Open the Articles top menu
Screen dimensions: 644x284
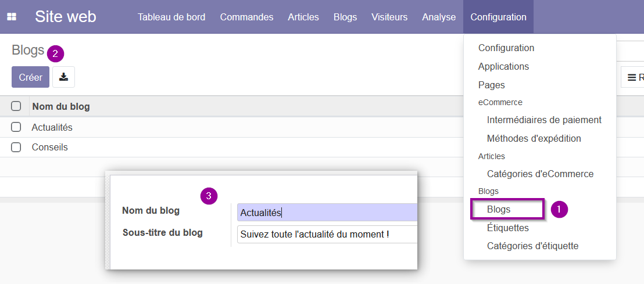(x=303, y=17)
